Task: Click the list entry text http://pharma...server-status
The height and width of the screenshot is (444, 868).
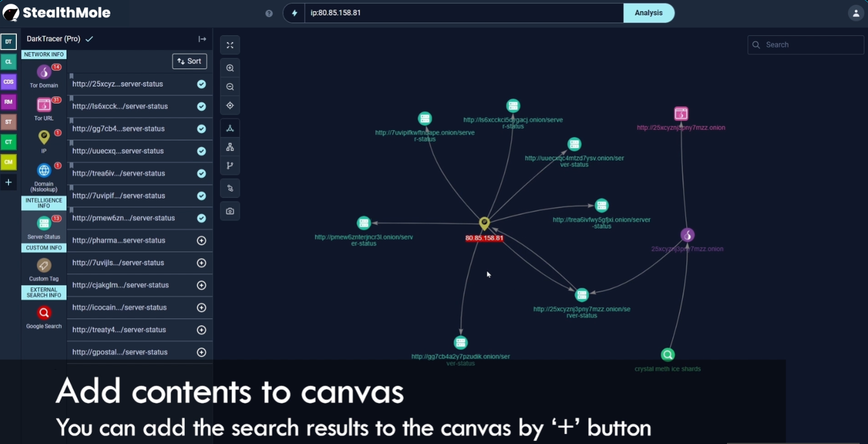Action: pyautogui.click(x=119, y=241)
